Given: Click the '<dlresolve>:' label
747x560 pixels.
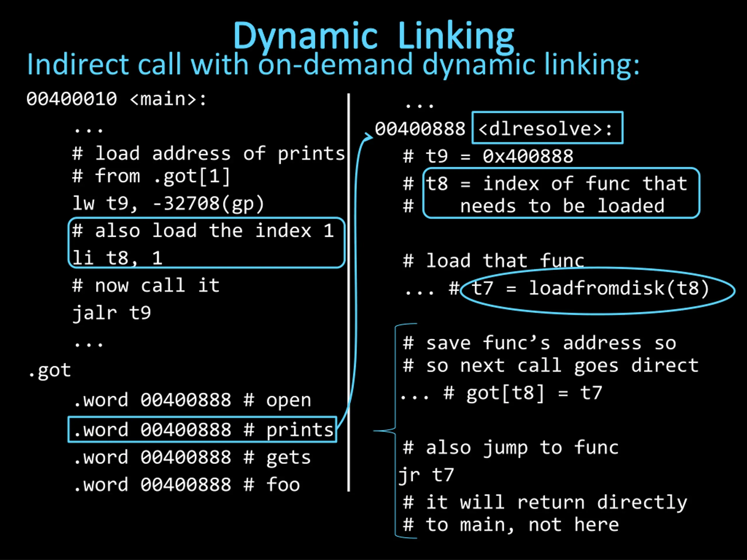Looking at the screenshot, I should (x=547, y=128).
